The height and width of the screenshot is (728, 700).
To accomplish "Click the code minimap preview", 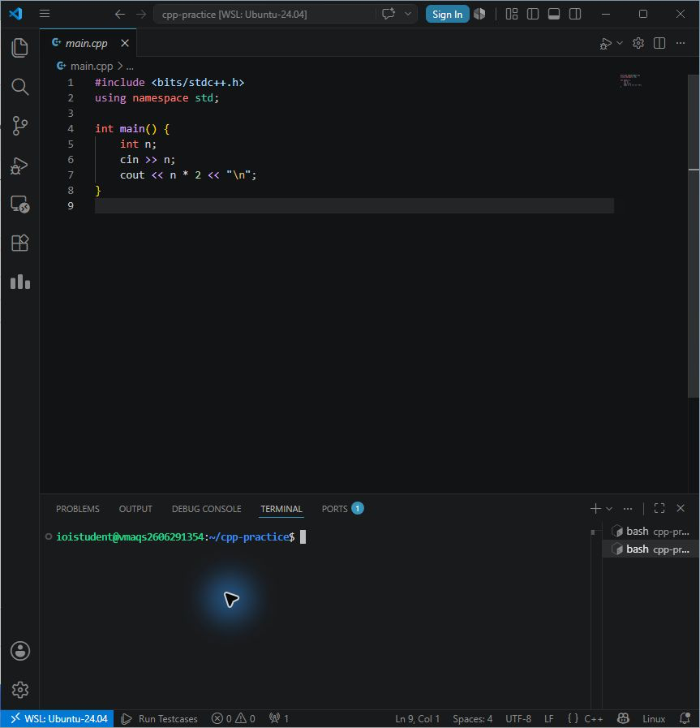I will coord(631,81).
